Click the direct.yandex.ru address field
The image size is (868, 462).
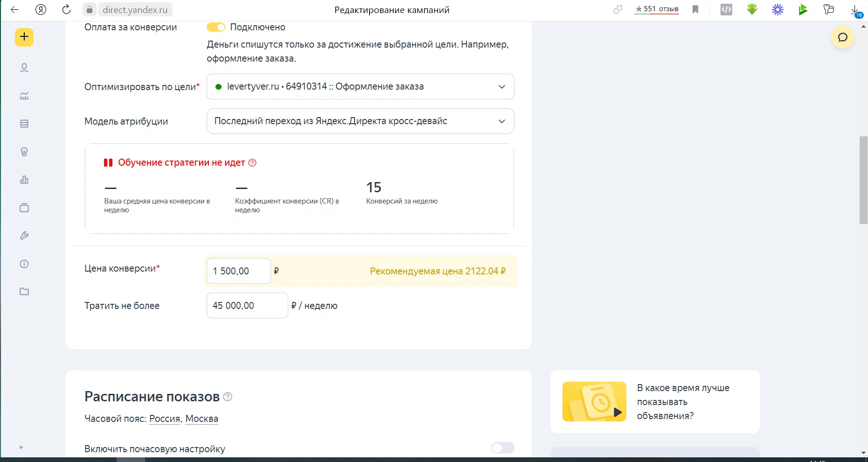coord(135,9)
